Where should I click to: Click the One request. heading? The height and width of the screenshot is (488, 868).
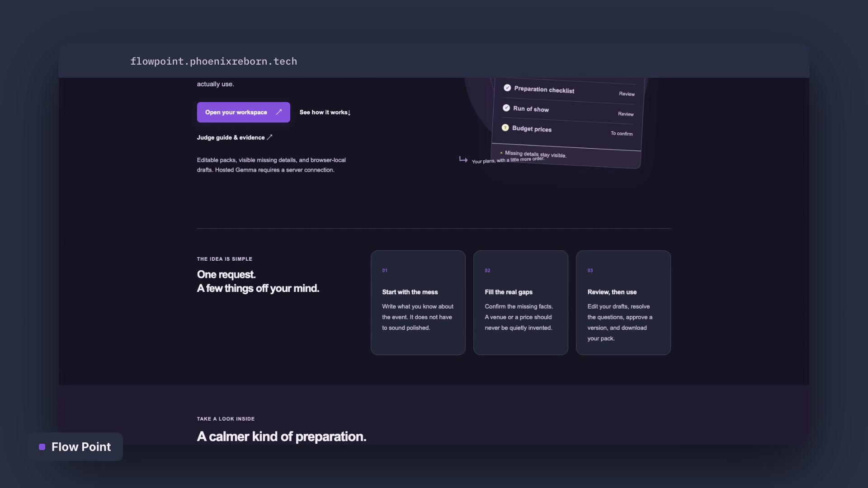point(226,275)
